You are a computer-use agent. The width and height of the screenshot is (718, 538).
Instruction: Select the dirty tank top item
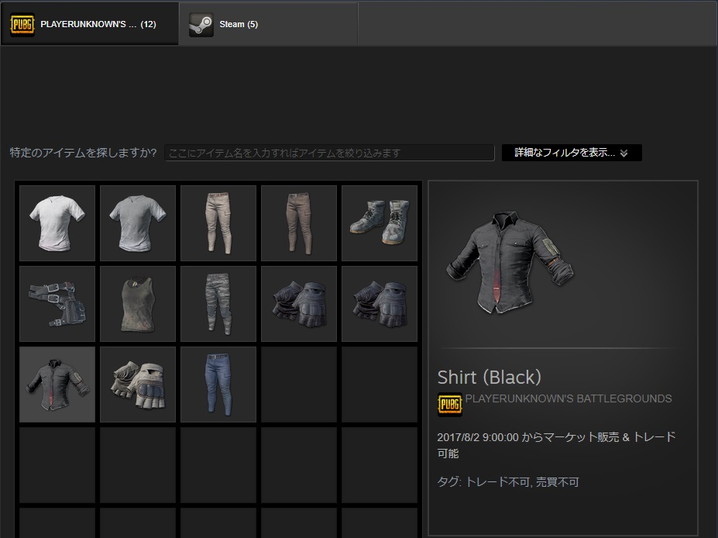138,304
